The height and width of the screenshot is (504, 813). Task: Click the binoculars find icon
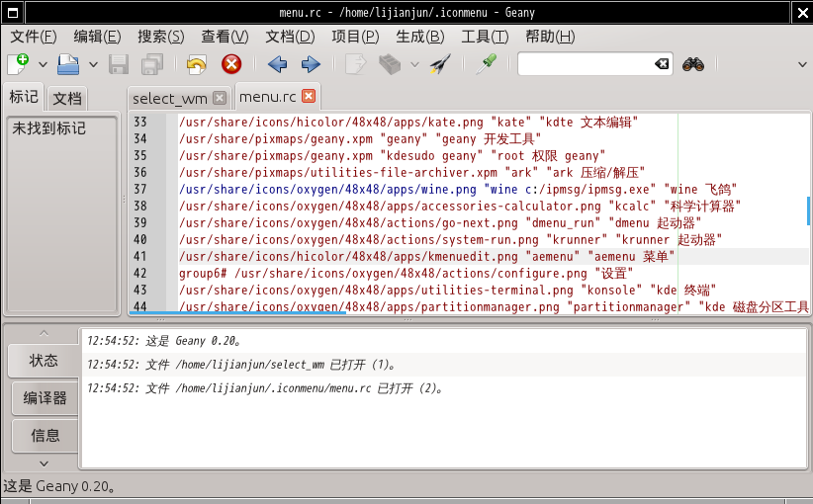coord(693,64)
